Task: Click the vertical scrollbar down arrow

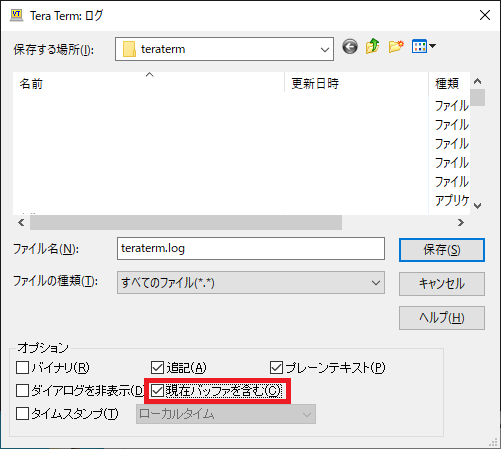Action: tap(477, 206)
